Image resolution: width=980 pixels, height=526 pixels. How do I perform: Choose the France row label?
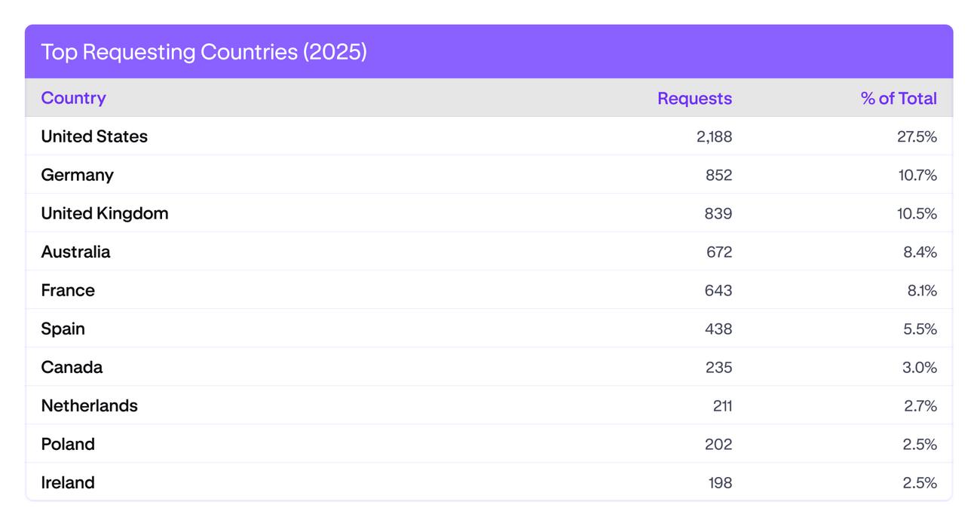coord(68,290)
